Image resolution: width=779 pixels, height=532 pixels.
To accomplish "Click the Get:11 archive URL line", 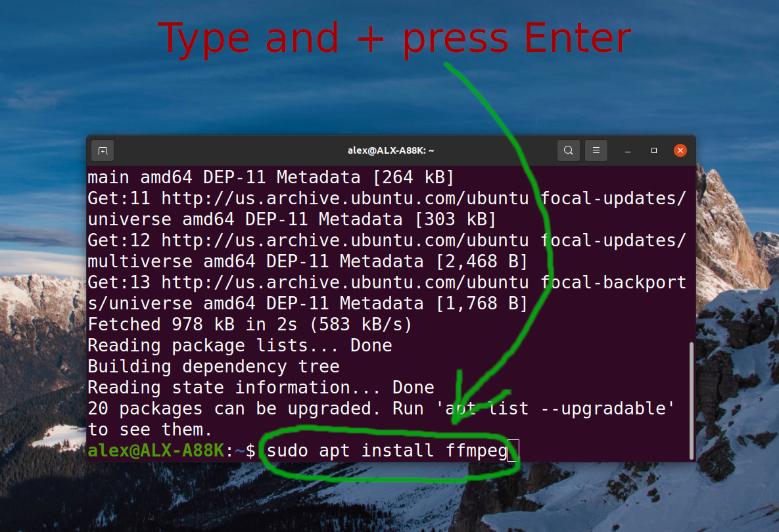I will pyautogui.click(x=387, y=198).
